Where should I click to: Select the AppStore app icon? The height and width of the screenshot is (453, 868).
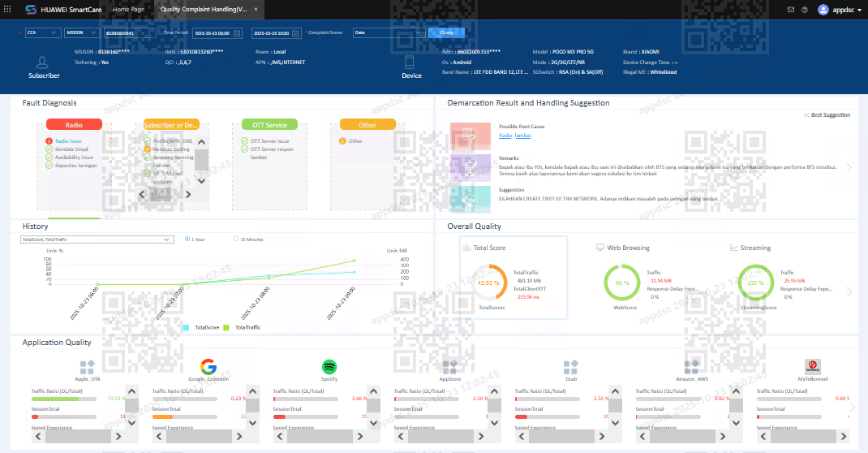[449, 367]
